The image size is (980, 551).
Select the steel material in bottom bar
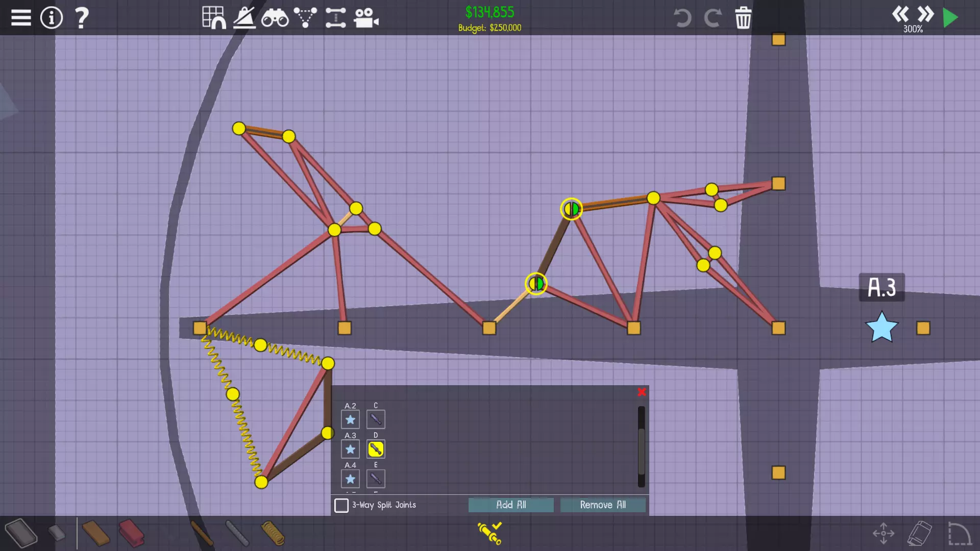pos(131,533)
